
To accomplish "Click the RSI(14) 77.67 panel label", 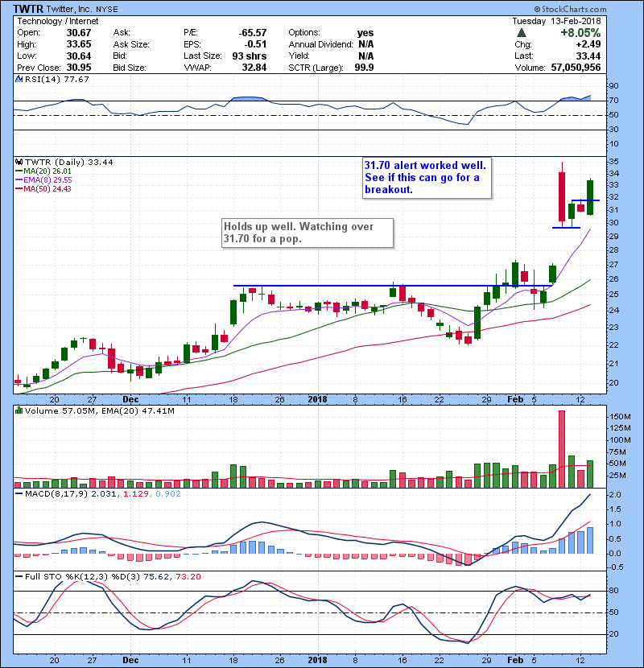I will point(56,79).
